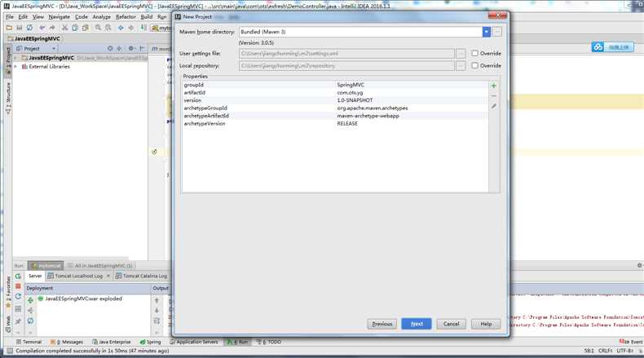
Task: Click the Forward navigation arrow icon
Action: [131, 28]
